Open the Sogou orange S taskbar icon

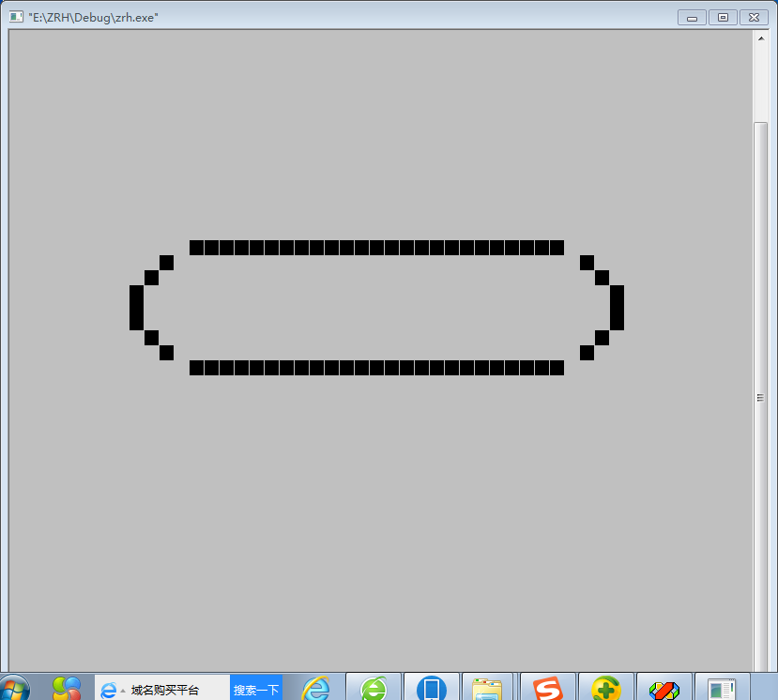(548, 688)
